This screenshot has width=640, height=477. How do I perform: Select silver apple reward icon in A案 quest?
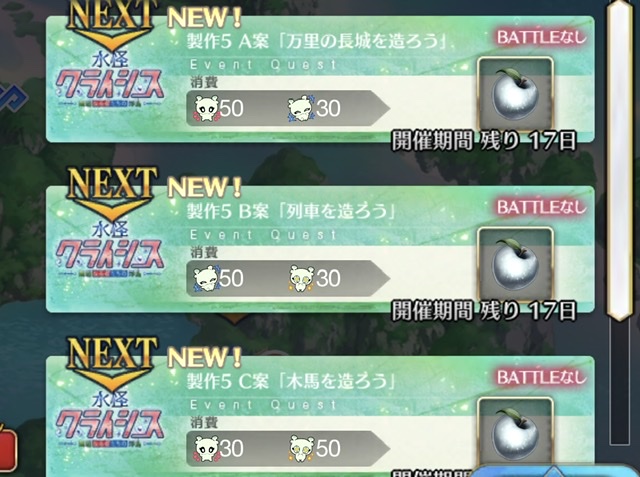(x=516, y=94)
